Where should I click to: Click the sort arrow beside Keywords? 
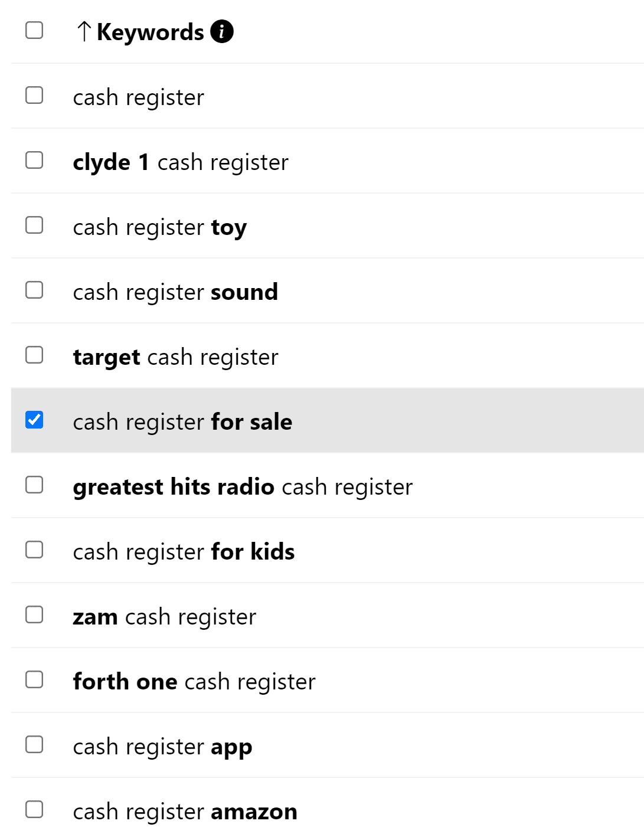tap(84, 32)
